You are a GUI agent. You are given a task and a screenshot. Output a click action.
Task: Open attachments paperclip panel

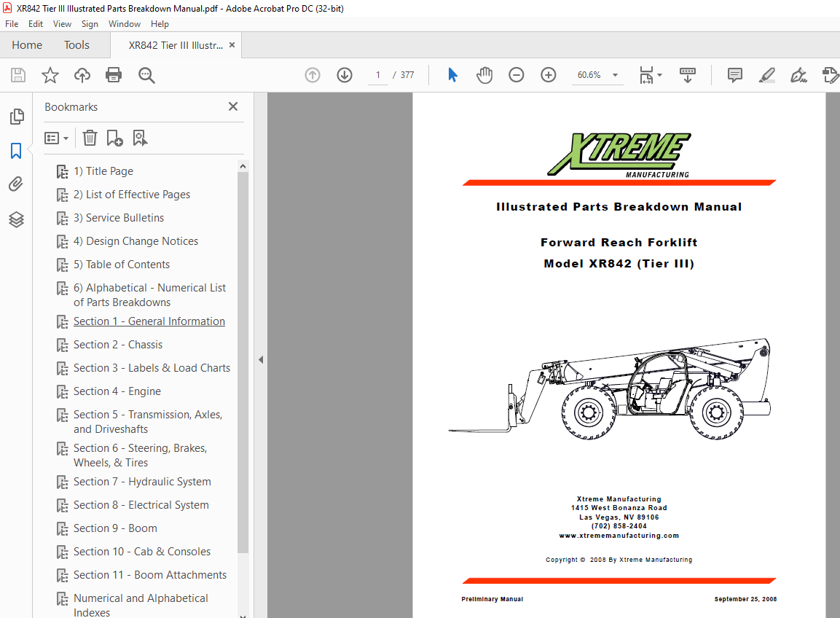(16, 184)
